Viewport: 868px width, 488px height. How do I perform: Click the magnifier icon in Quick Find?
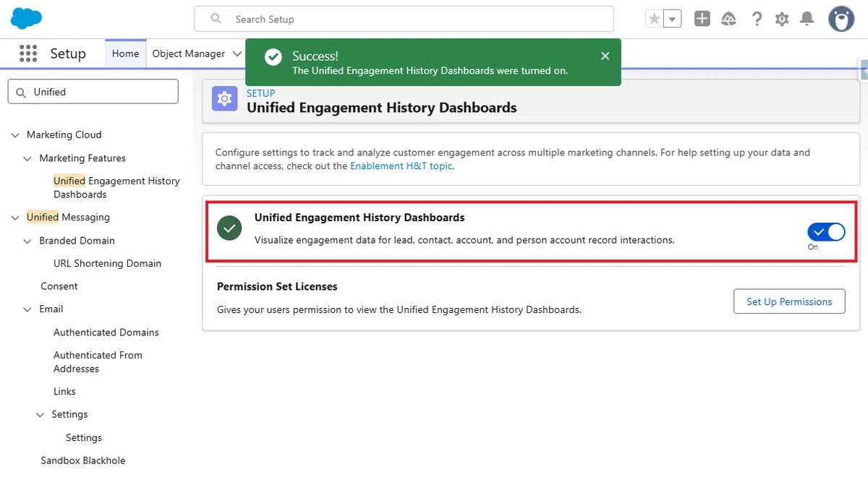coord(20,92)
